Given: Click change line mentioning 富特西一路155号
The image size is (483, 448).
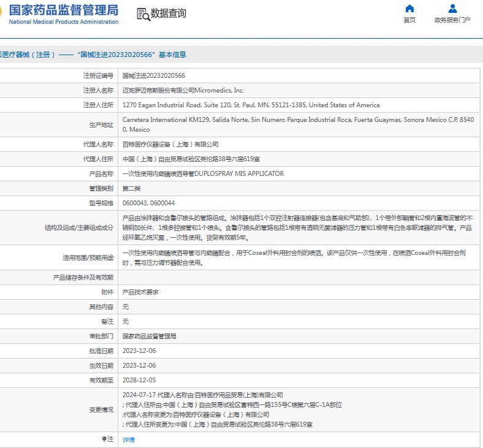Looking at the screenshot, I should 232,405.
